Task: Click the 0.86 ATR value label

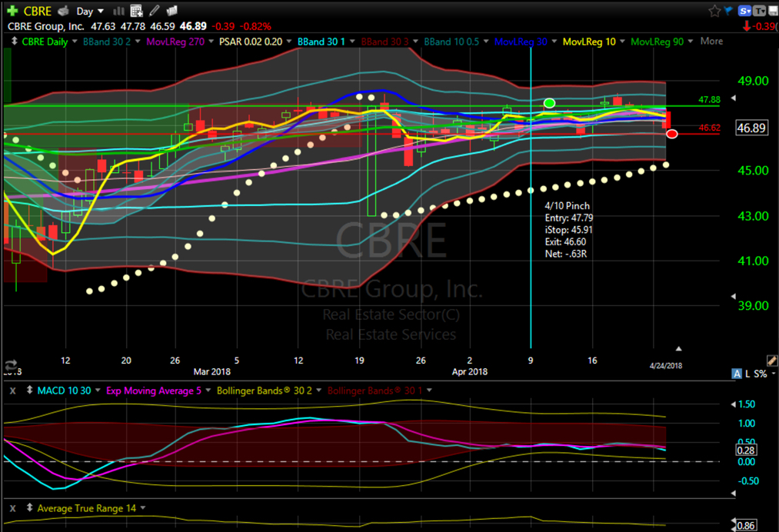Action: [x=746, y=525]
